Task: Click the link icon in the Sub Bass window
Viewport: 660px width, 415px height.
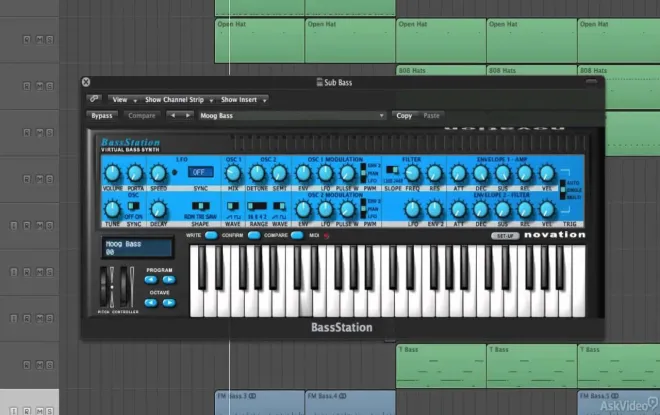Action: [x=94, y=99]
